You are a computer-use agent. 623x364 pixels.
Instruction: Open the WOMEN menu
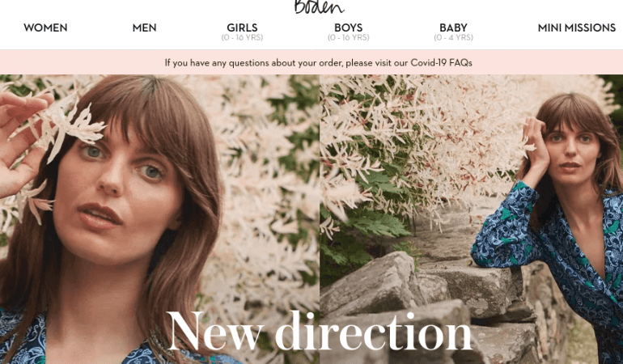point(45,28)
